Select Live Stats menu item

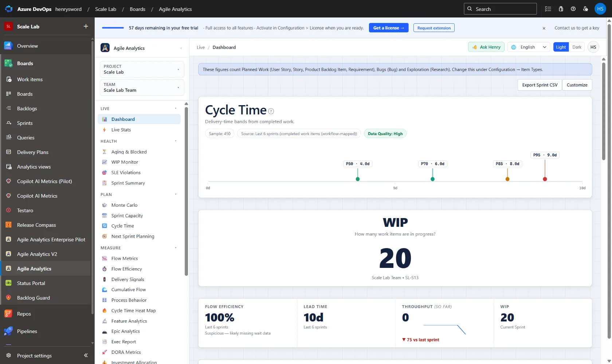[139, 130]
